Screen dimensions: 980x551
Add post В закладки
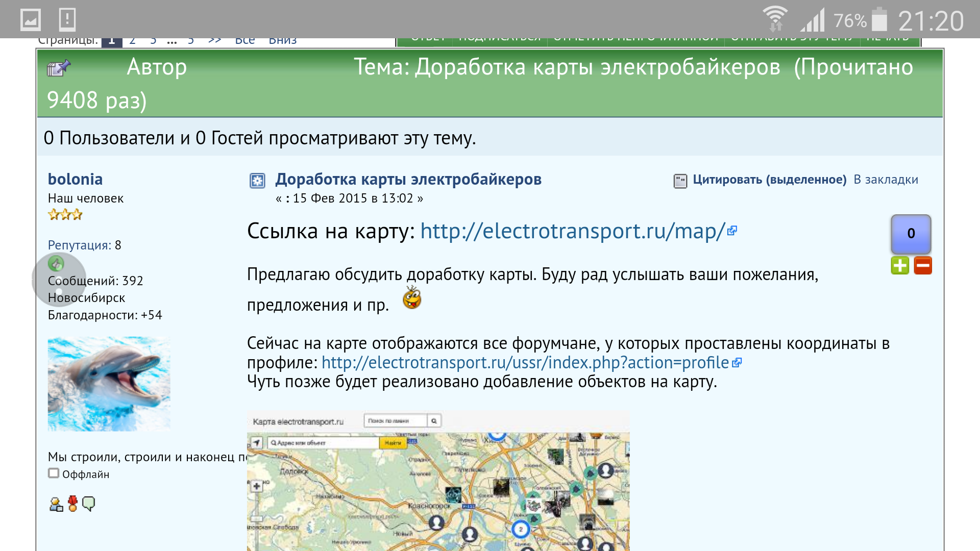(x=886, y=180)
